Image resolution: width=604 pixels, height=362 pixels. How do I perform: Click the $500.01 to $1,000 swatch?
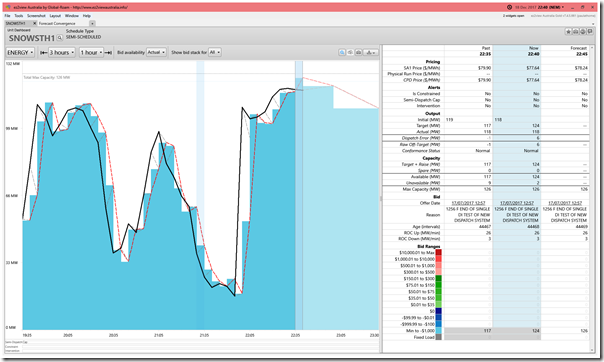click(438, 266)
